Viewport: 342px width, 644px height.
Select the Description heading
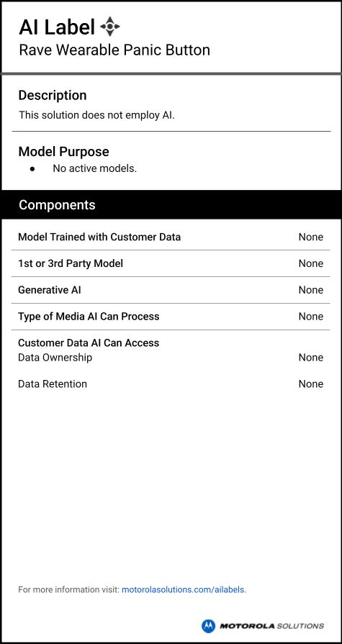pos(53,95)
